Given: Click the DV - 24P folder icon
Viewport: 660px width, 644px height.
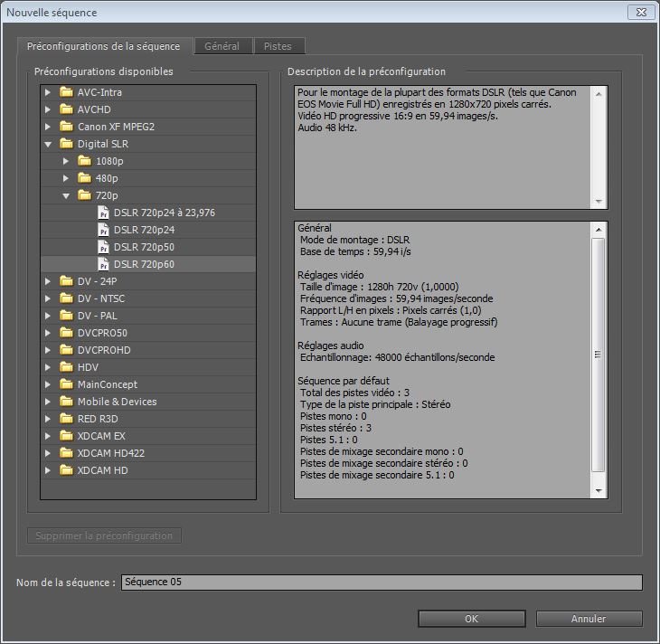Looking at the screenshot, I should pos(66,281).
